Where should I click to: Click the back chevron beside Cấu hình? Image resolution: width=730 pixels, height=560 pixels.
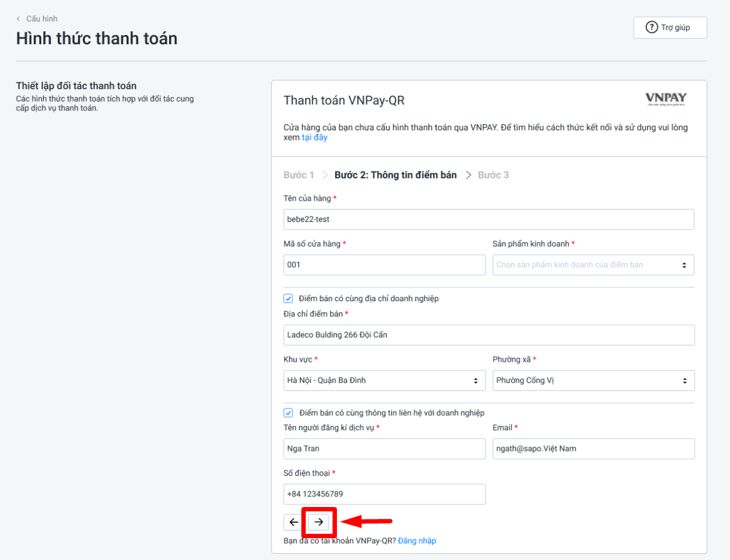pyautogui.click(x=18, y=19)
